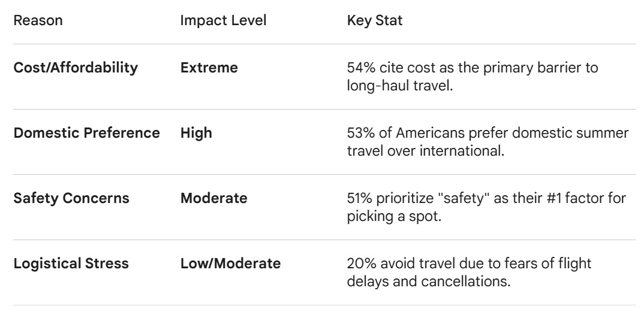Image resolution: width=644 pixels, height=309 pixels.
Task: Click the Low/Moderate impact level cell
Action: tap(230, 263)
